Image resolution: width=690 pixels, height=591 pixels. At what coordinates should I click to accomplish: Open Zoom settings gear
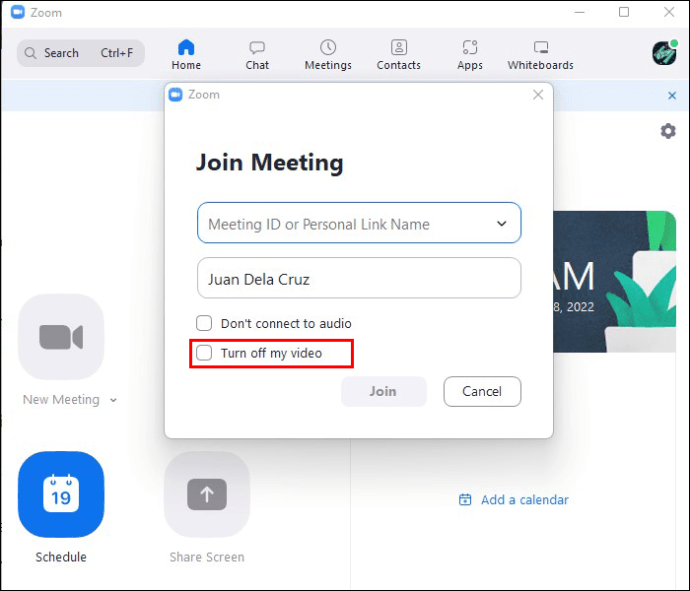pyautogui.click(x=668, y=131)
